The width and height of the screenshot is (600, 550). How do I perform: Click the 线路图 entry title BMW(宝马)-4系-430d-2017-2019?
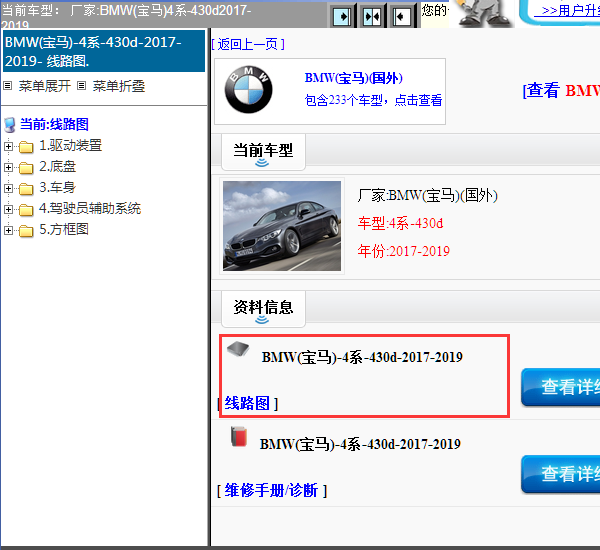(x=362, y=357)
